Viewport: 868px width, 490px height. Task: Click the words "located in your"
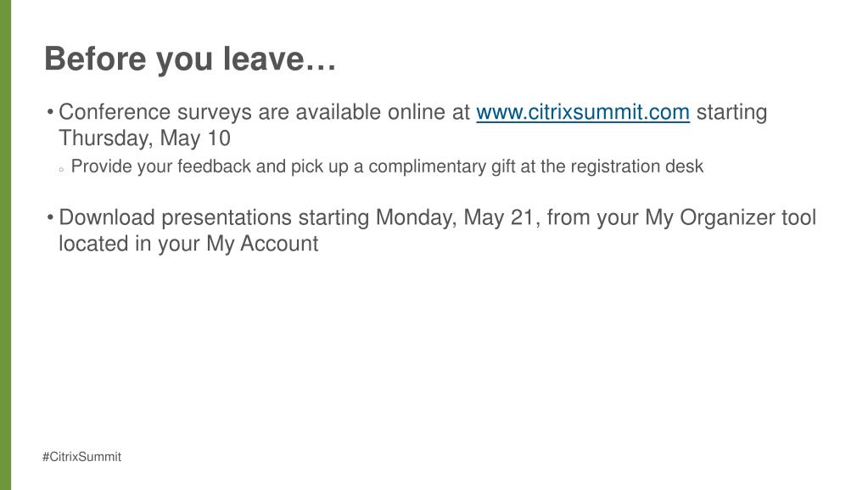coord(129,244)
